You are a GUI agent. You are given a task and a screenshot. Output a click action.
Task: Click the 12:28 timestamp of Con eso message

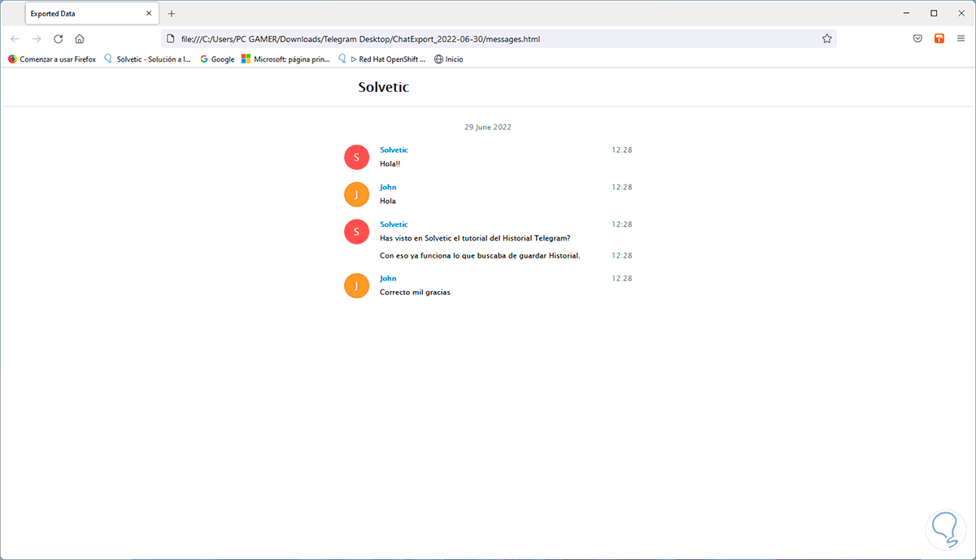click(622, 256)
